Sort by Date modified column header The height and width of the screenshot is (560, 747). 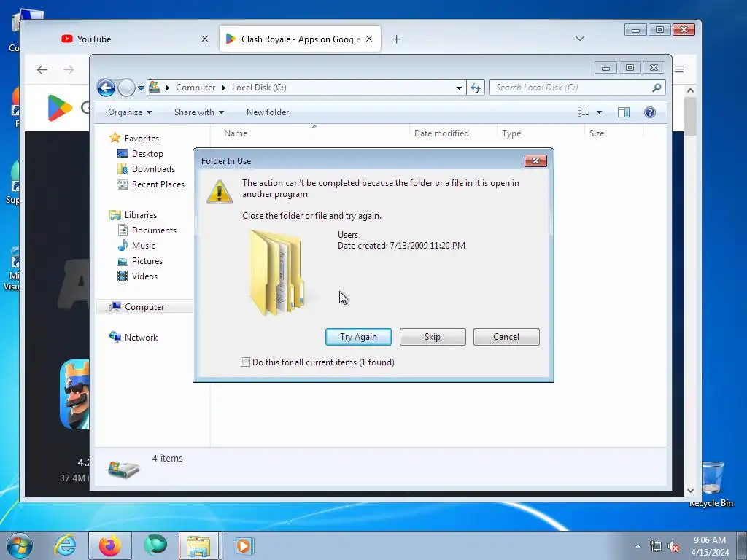tap(452, 133)
